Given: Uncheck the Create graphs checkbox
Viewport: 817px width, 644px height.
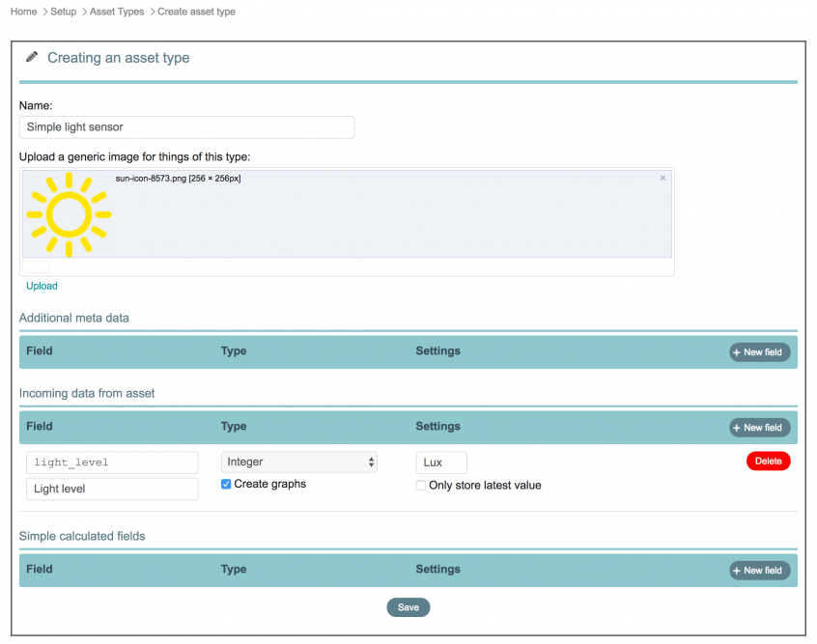Looking at the screenshot, I should pos(226,484).
